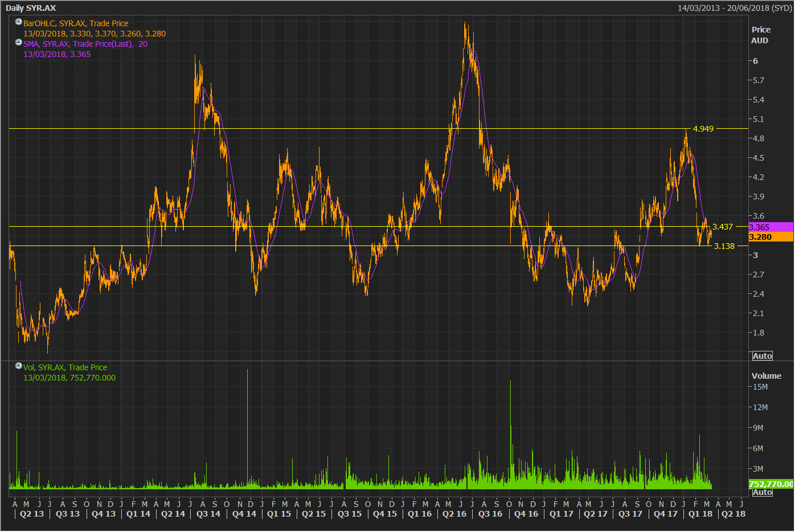Select the Vol, SYR.AX, Trade Price legend
Viewport: 795px width, 532px height.
(x=65, y=367)
